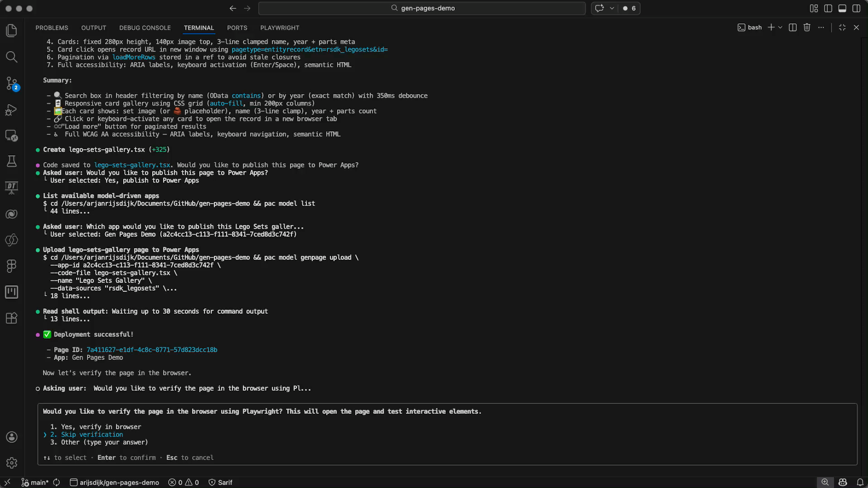Viewport: 868px width, 488px height.
Task: Open the terminal more actions ellipsis menu
Action: click(x=821, y=28)
